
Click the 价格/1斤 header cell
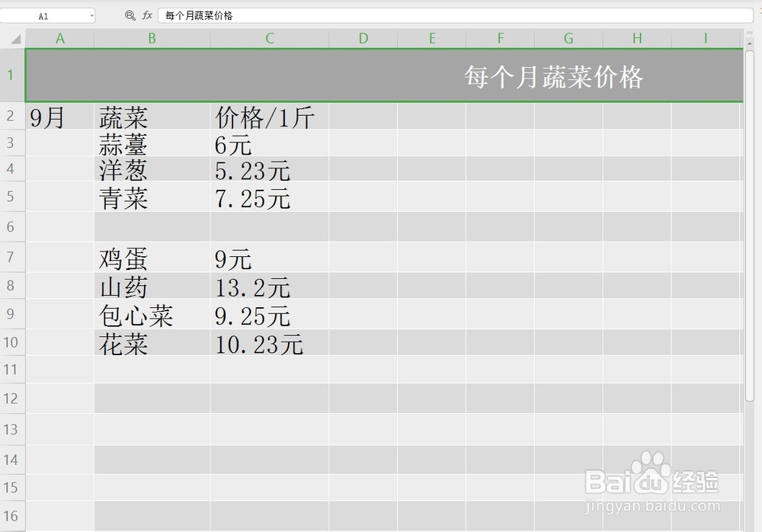(270, 116)
